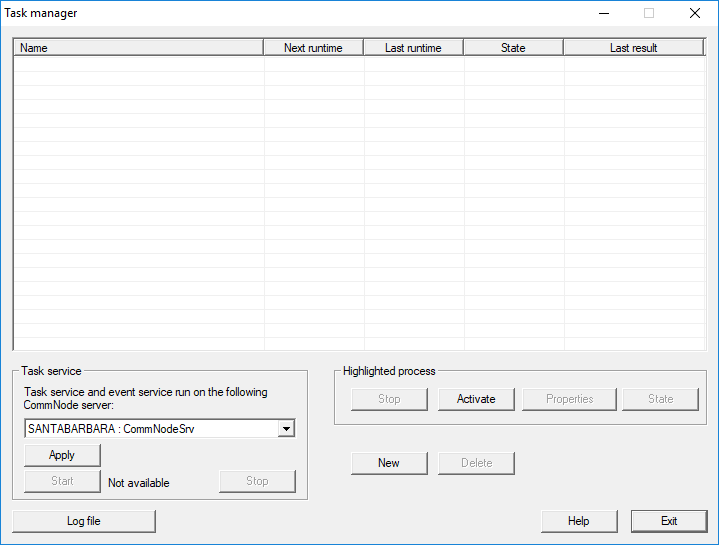Activate the highlighted process
The image size is (719, 545).
coord(476,399)
